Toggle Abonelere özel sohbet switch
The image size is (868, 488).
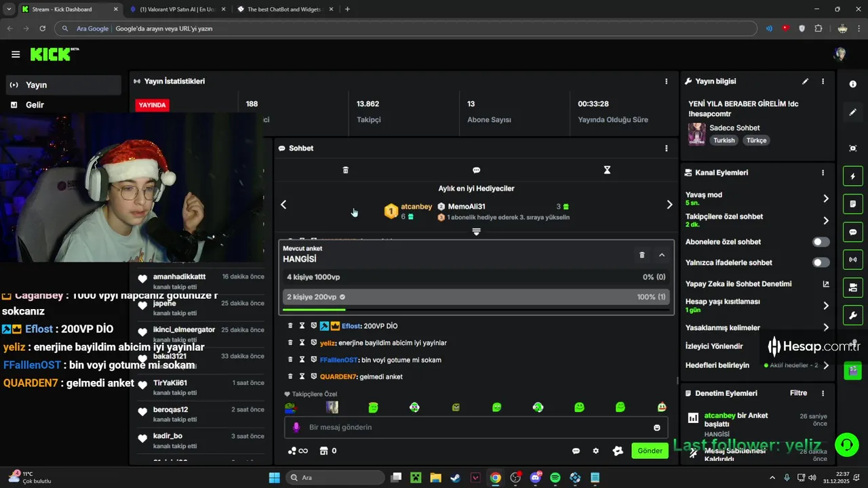click(821, 242)
